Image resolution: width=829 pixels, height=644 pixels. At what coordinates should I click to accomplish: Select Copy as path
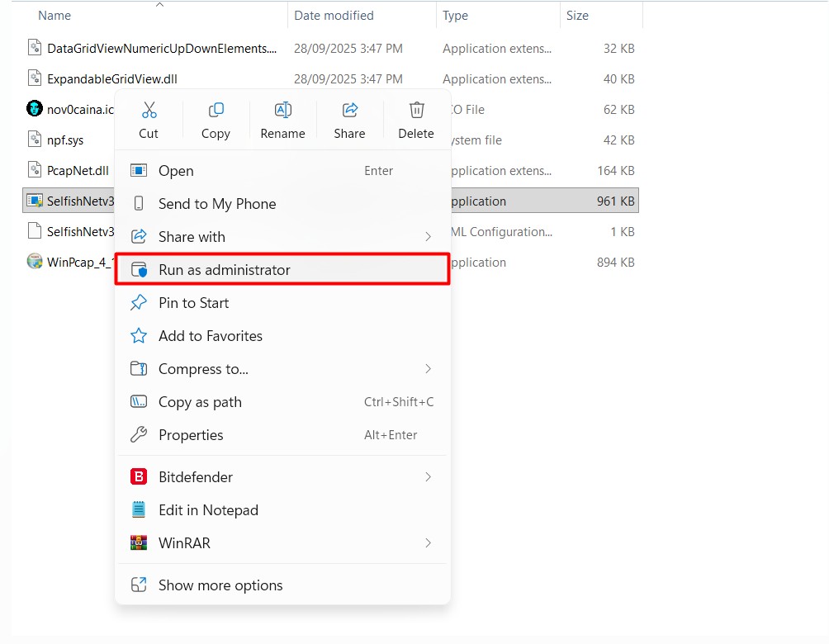(200, 402)
